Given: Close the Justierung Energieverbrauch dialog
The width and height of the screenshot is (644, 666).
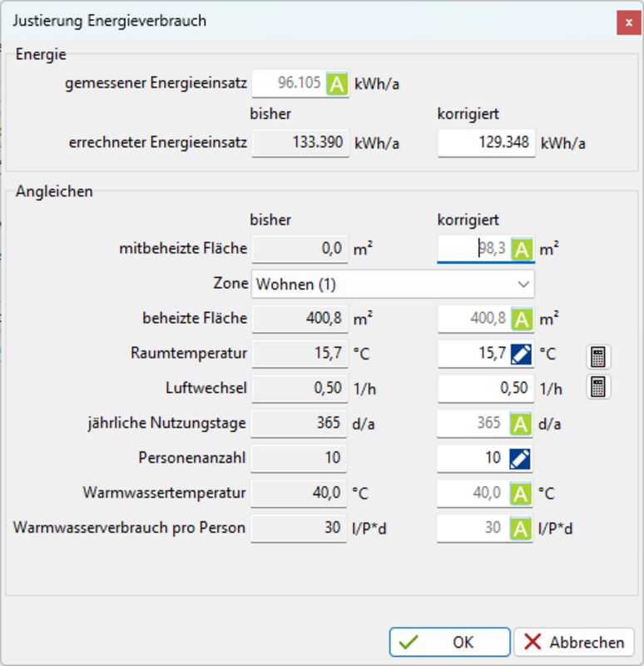Looking at the screenshot, I should pyautogui.click(x=627, y=22).
